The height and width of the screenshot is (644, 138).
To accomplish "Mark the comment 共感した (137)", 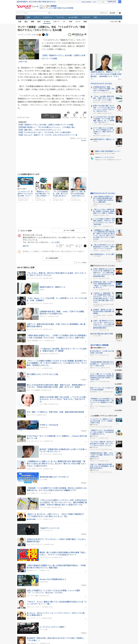I will point(60,246).
